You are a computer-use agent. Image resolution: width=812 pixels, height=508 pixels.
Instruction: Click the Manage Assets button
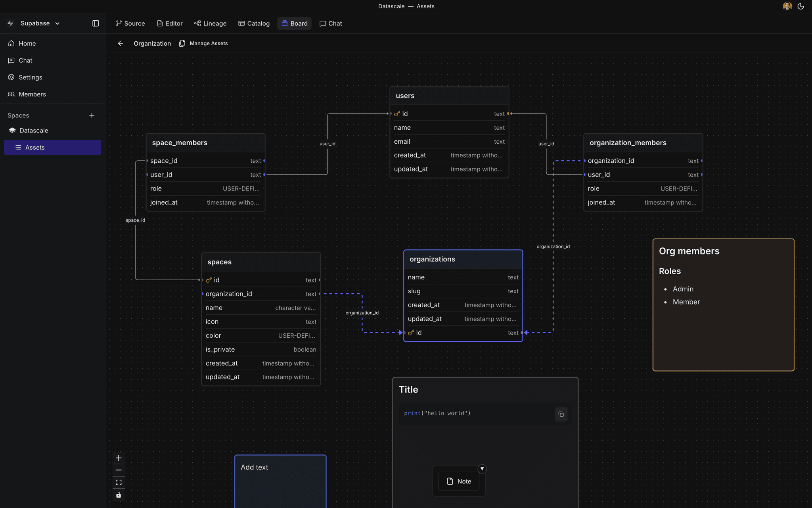coord(203,43)
